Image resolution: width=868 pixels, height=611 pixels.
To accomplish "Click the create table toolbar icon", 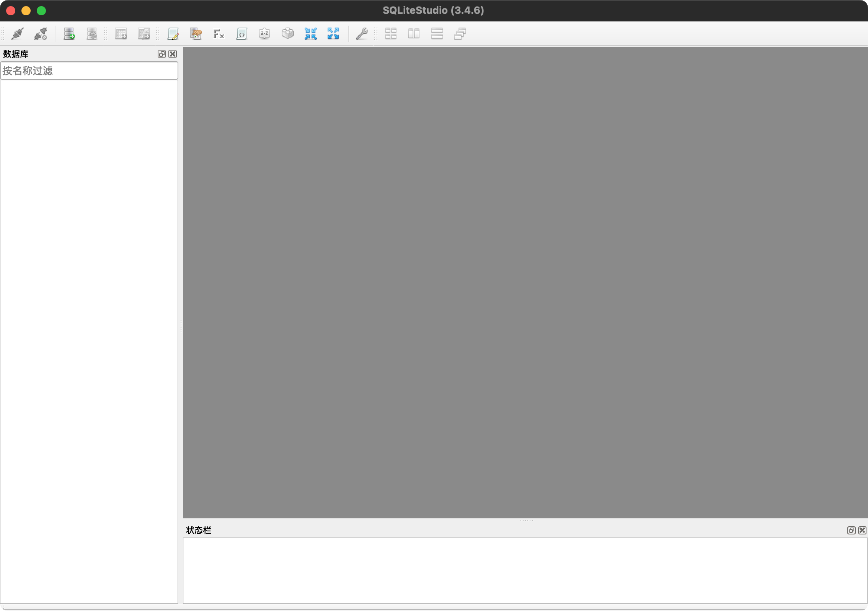I will pyautogui.click(x=121, y=34).
